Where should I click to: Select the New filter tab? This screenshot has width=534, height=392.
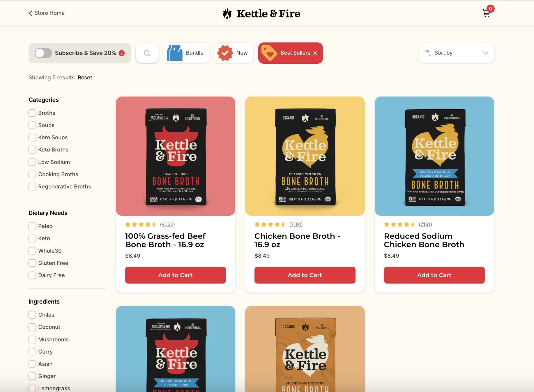pyautogui.click(x=234, y=53)
